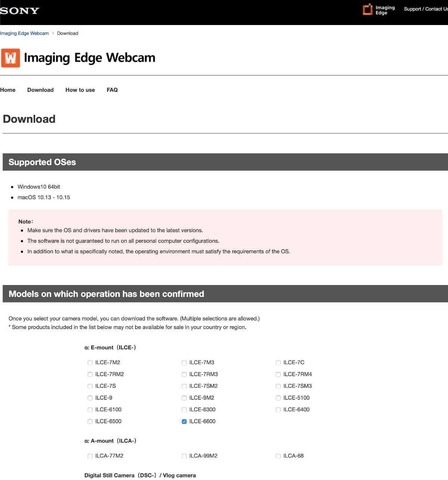
Task: Tick the ILCE-7S checkbox
Action: click(90, 386)
